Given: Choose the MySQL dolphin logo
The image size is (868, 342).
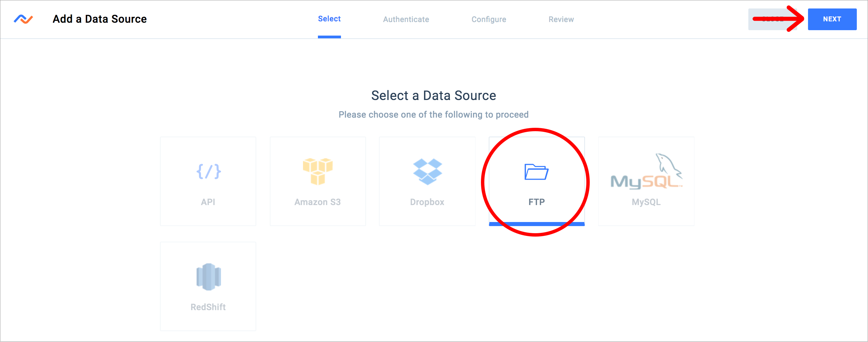Looking at the screenshot, I should (x=646, y=172).
